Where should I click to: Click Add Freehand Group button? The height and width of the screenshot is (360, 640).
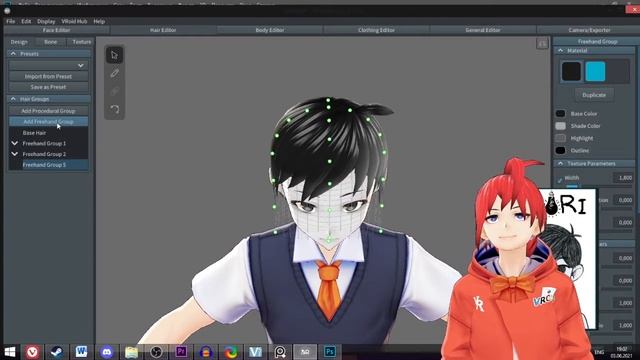[48, 122]
